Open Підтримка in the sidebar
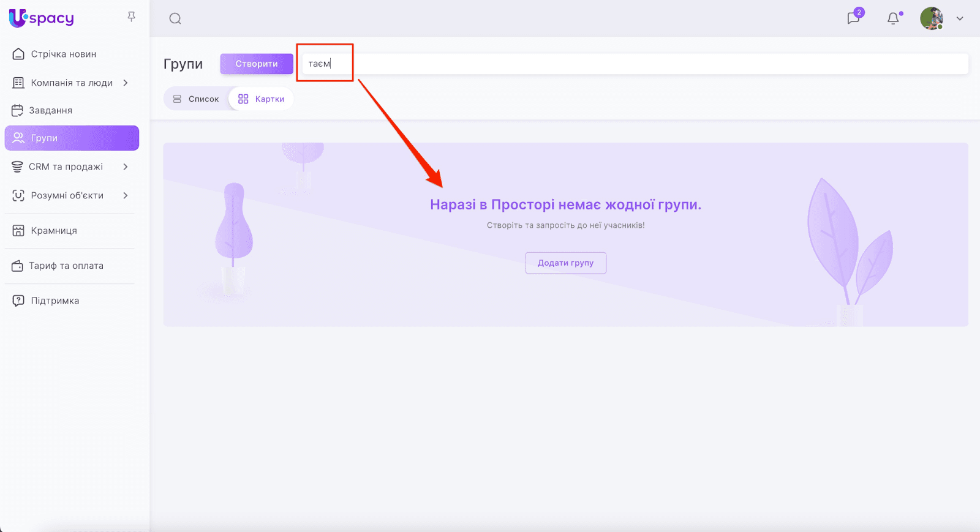 [x=55, y=301]
